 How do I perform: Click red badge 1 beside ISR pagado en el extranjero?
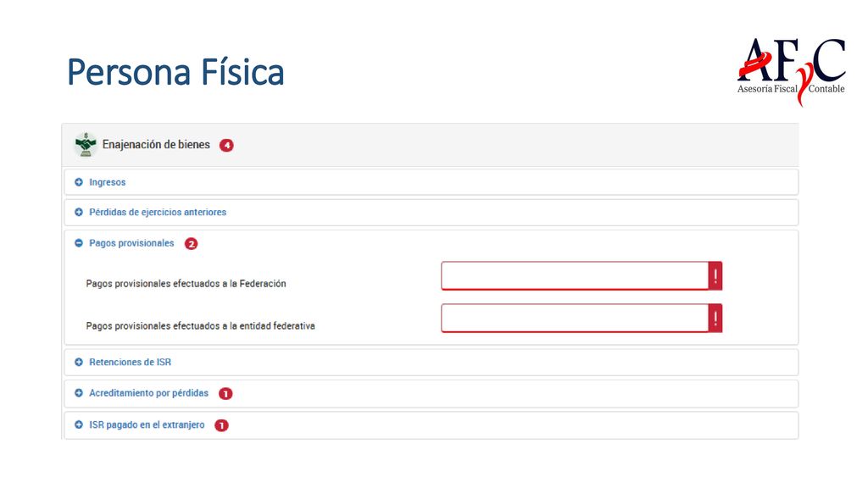[221, 425]
